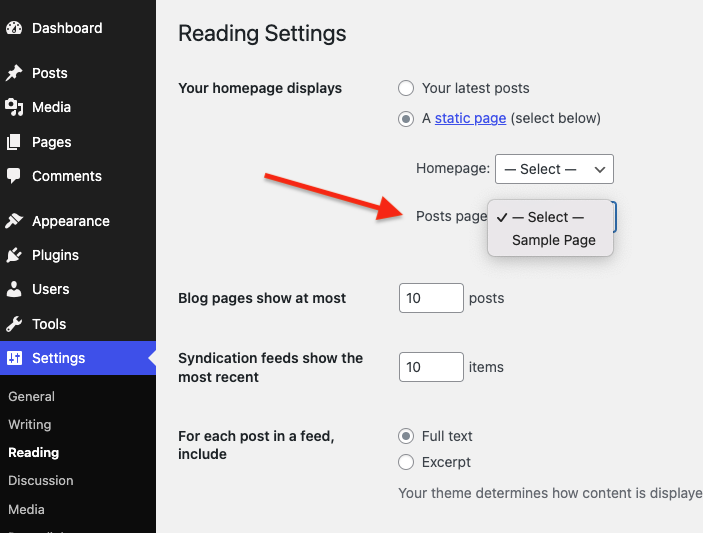Open the Tools wrench icon
This screenshot has width=703, height=533.
14,324
